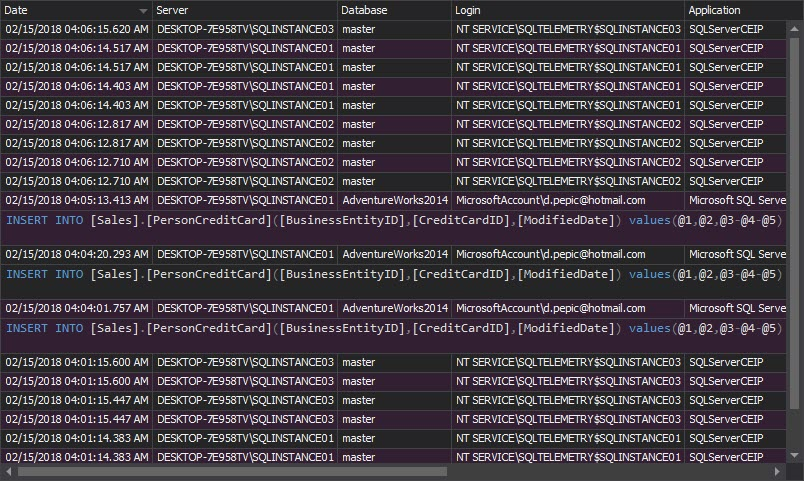Image resolution: width=804 pixels, height=481 pixels.
Task: Click the vertical scrollbar thumb
Action: pos(795,223)
